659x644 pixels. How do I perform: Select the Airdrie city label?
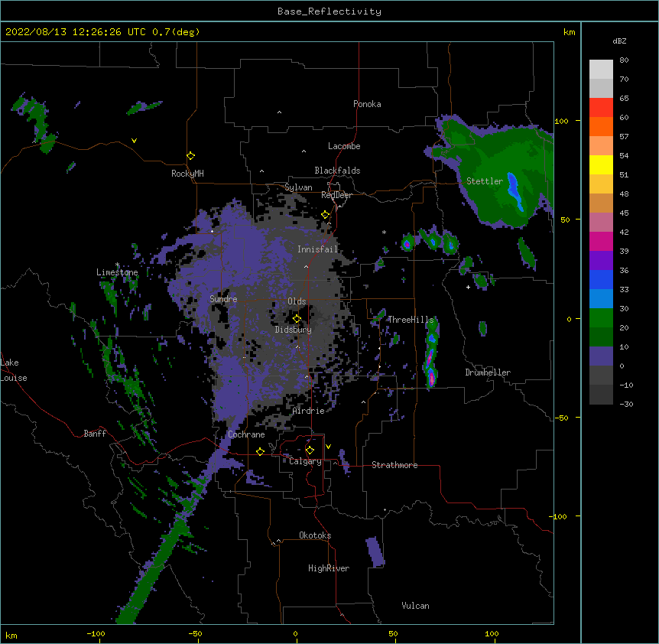[x=309, y=411]
